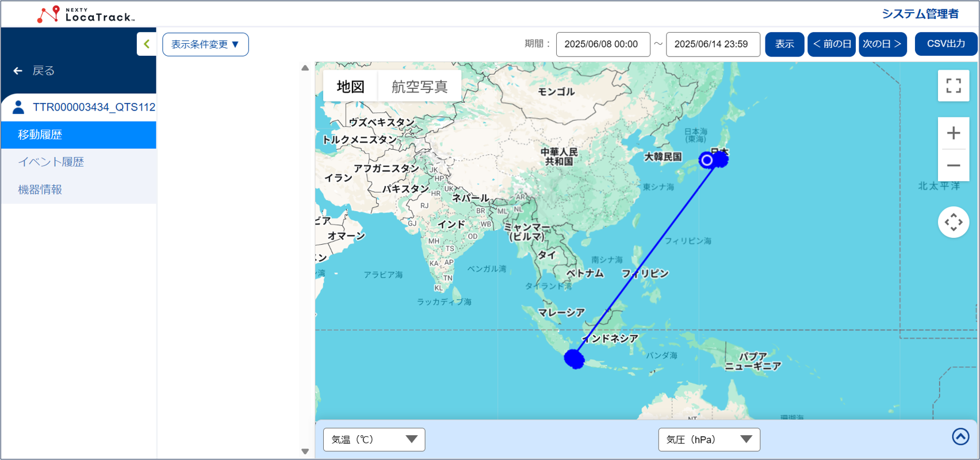980x460 pixels.
Task: Click the NEXTY LocaTrack logo
Action: coord(86,14)
